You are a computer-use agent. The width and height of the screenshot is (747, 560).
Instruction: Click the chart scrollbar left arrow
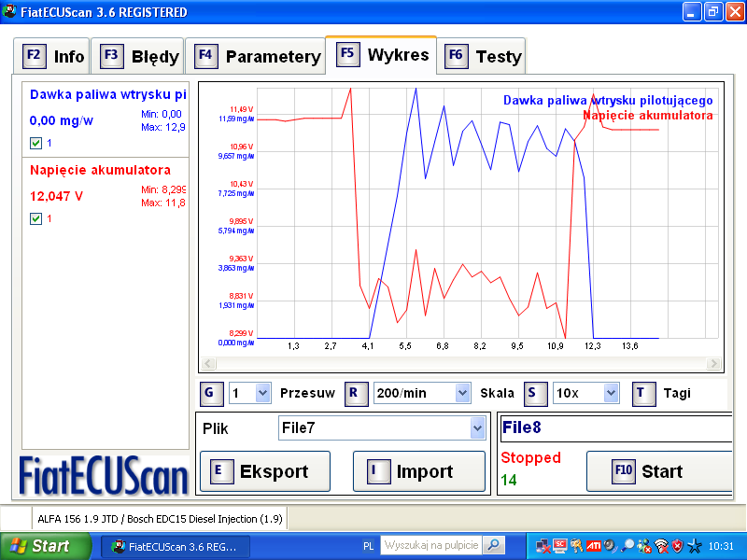click(x=208, y=364)
